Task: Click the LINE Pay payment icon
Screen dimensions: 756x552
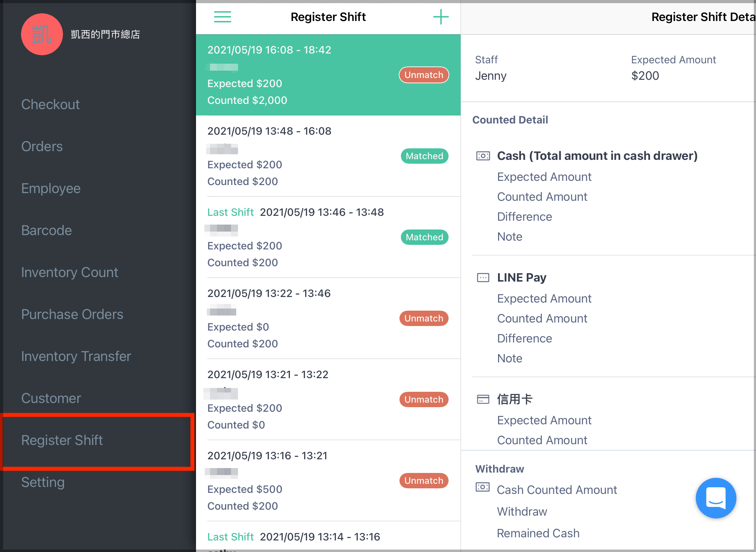Action: pyautogui.click(x=483, y=278)
